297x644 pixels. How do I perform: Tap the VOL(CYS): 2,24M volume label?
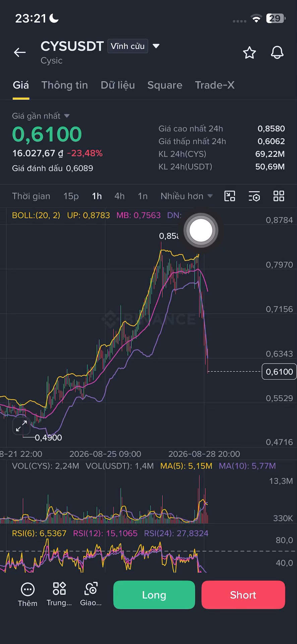pos(46,466)
